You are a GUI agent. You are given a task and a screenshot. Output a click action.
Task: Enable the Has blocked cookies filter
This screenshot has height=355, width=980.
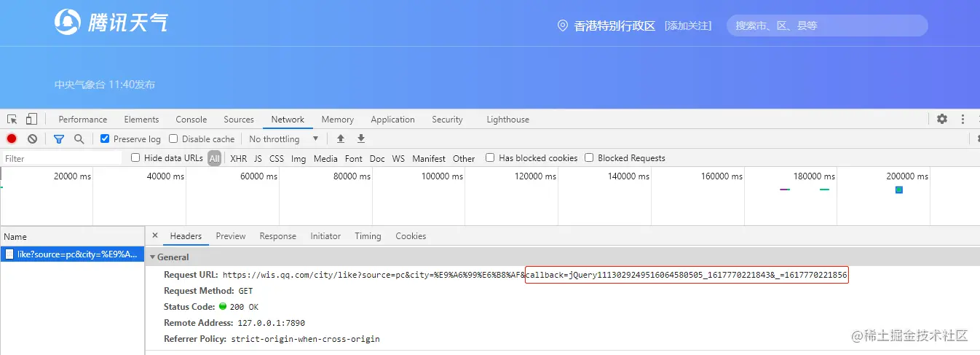[x=490, y=157]
